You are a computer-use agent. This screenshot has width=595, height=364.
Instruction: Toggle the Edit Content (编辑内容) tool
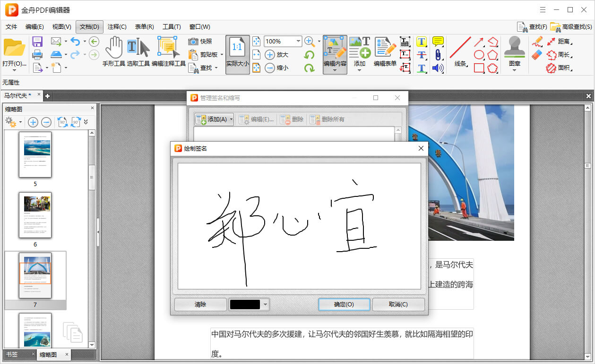pyautogui.click(x=335, y=51)
